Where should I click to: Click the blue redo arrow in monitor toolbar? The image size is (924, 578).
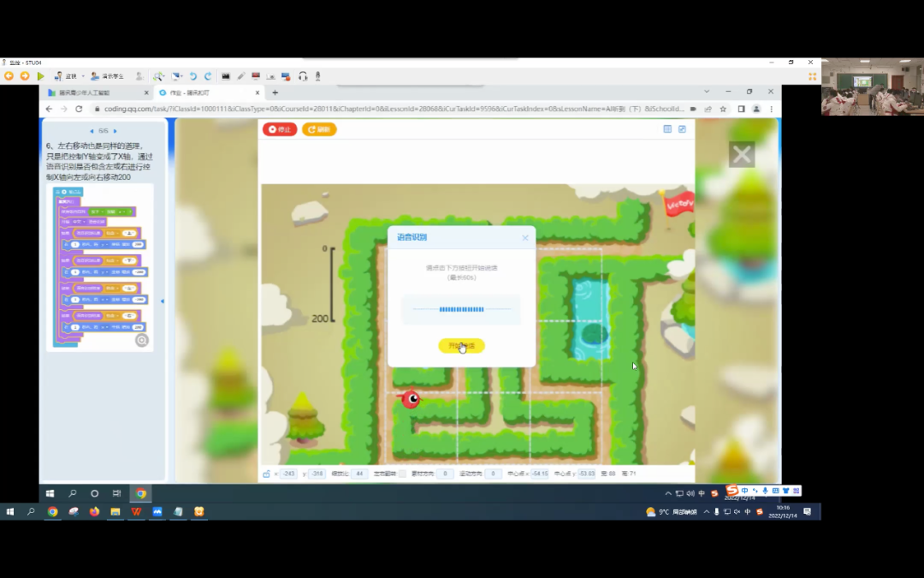(x=208, y=76)
